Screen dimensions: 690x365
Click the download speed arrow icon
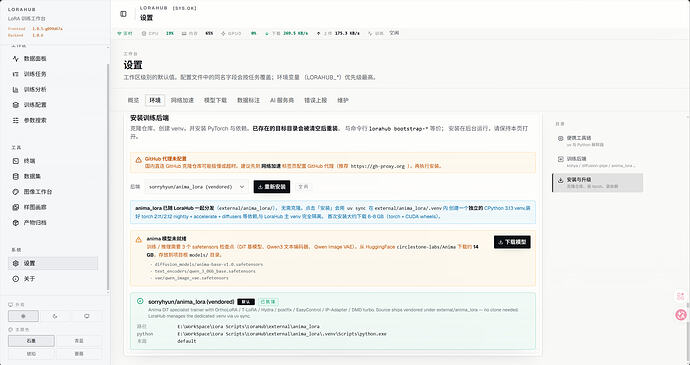click(x=267, y=33)
